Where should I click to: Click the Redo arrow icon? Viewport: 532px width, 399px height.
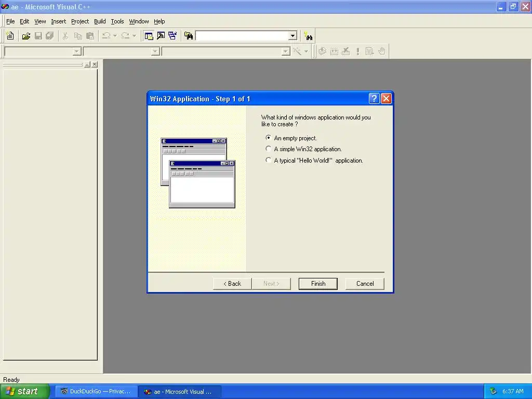(125, 36)
